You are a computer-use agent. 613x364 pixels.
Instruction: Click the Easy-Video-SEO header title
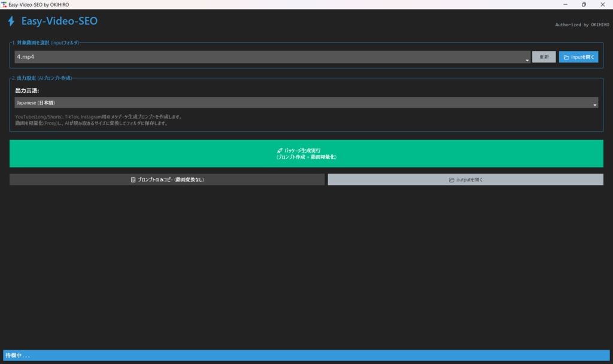59,21
